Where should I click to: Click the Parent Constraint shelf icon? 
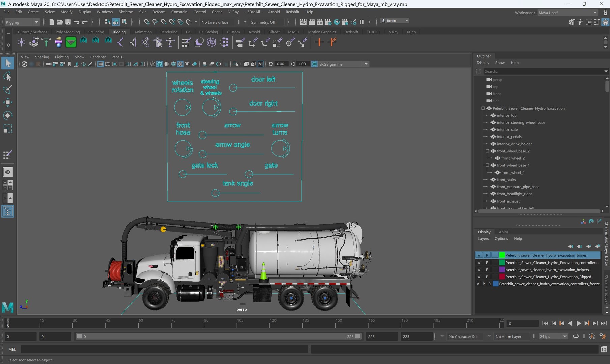pyautogui.click(x=240, y=42)
